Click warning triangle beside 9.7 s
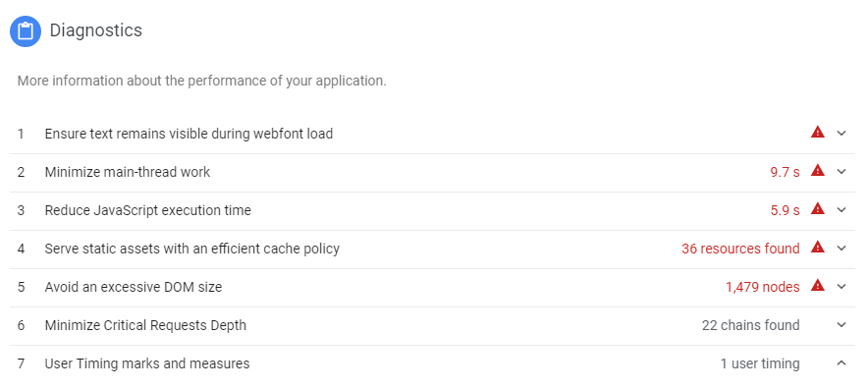 pyautogui.click(x=818, y=171)
